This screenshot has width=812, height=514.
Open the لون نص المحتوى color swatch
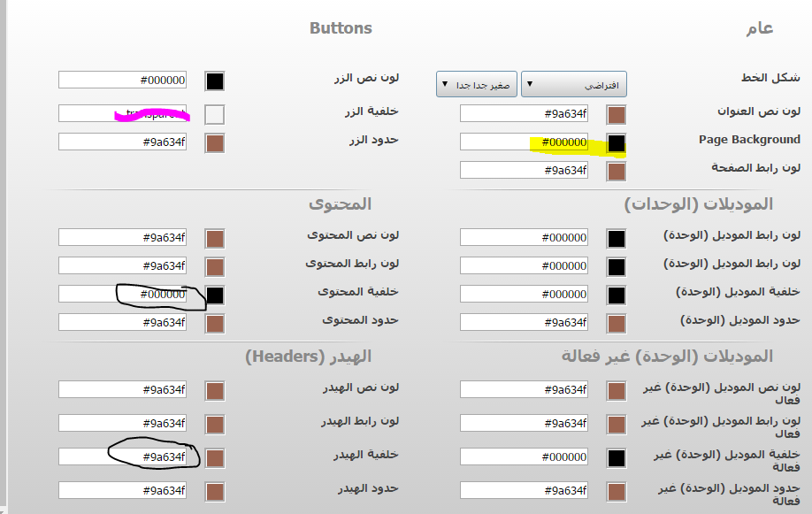(214, 238)
